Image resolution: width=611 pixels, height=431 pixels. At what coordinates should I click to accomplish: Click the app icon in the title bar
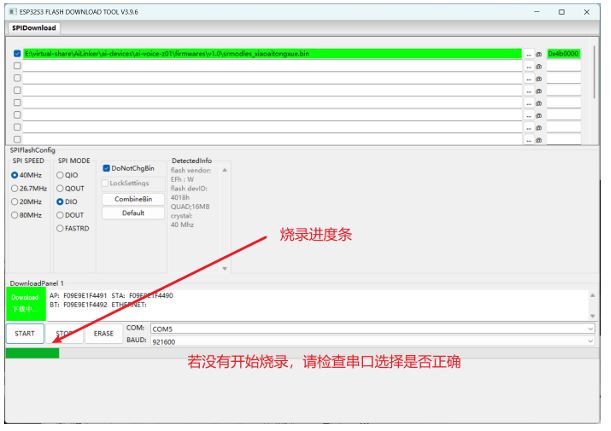[13, 12]
